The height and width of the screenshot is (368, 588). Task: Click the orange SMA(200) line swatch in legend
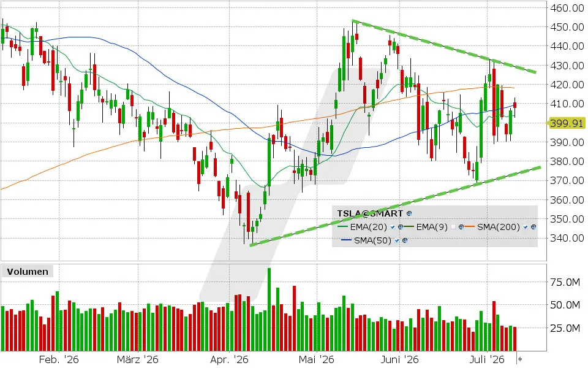pos(470,227)
